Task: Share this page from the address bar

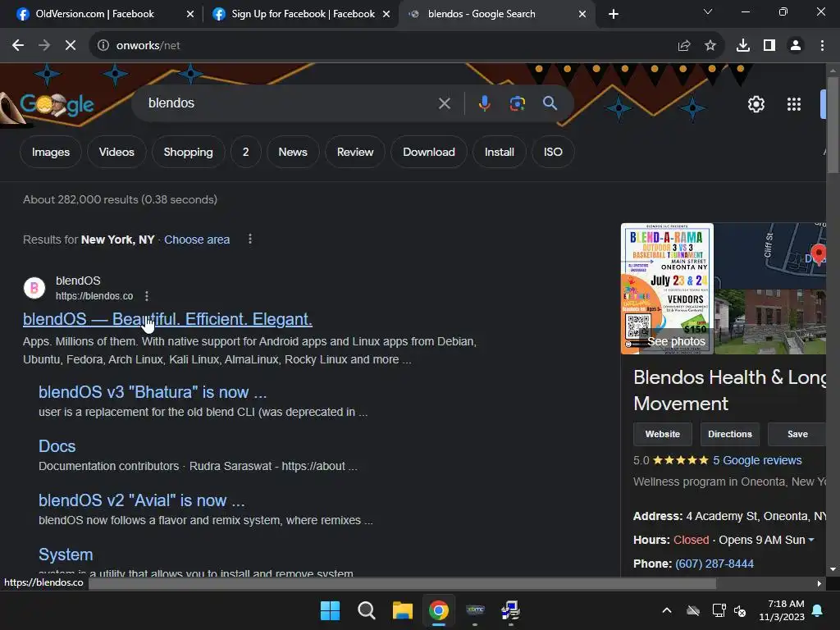Action: click(683, 46)
